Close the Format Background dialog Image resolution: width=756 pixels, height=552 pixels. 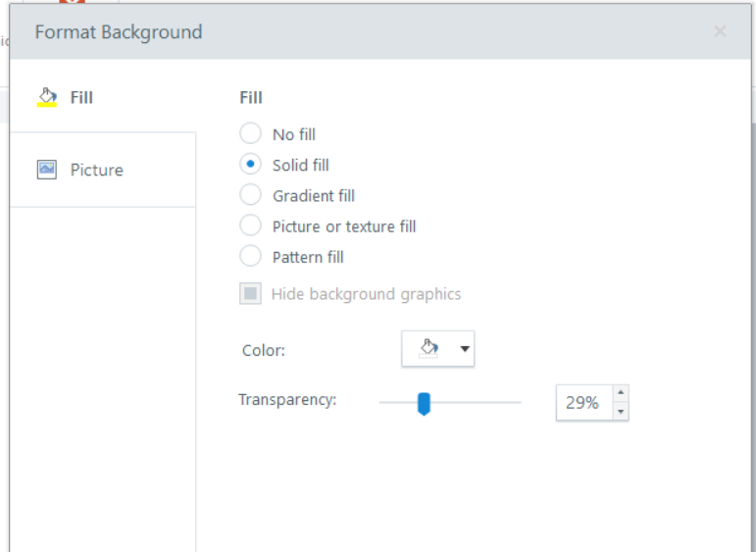pyautogui.click(x=720, y=31)
